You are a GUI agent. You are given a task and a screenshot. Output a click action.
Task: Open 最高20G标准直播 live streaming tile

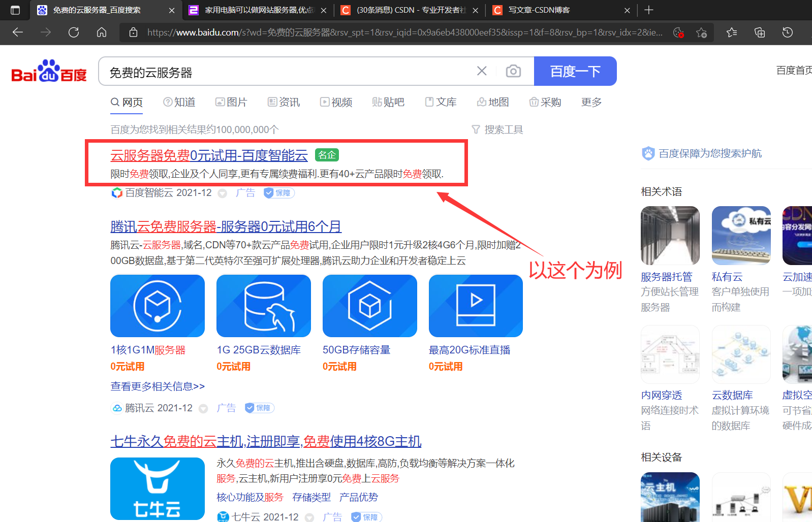(x=476, y=306)
